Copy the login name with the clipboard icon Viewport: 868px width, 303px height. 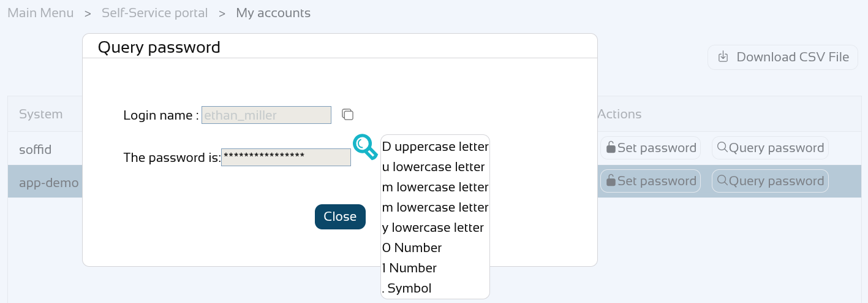(347, 114)
